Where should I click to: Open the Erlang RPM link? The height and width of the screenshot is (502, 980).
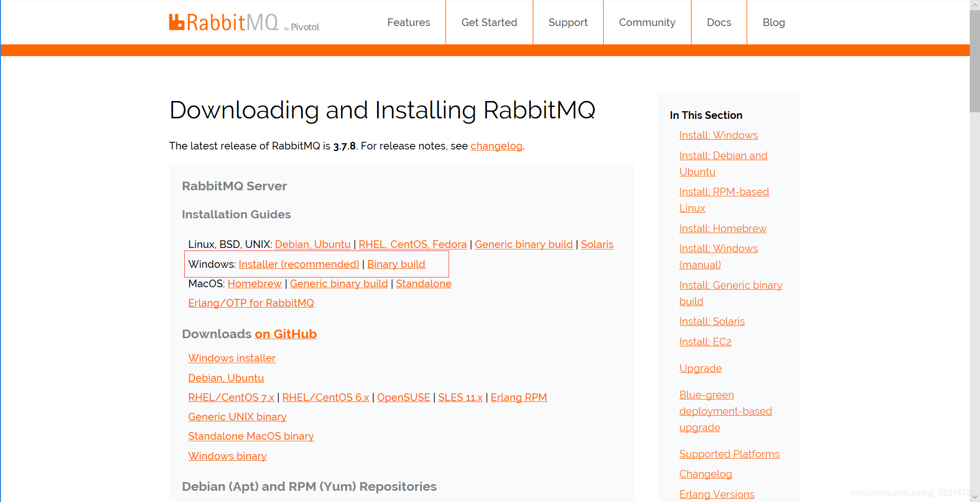pyautogui.click(x=519, y=397)
